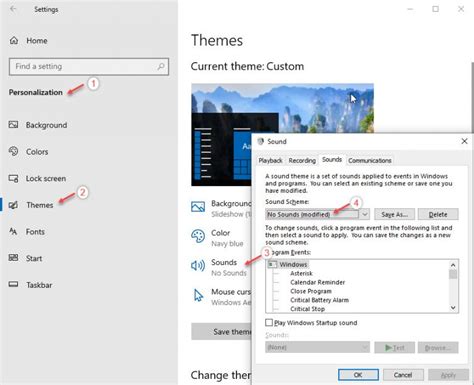474x385 pixels.
Task: Click the Apply button
Action: tap(448, 375)
